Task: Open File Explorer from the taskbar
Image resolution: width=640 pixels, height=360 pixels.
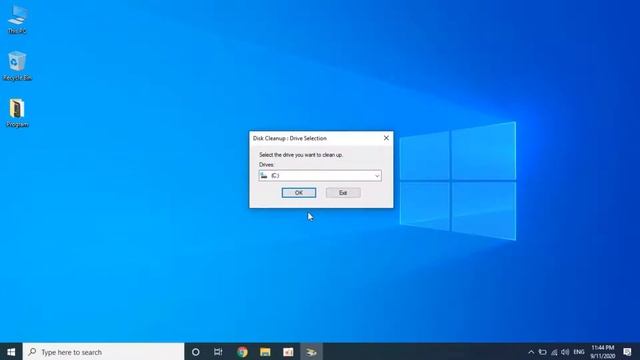Action: pos(265,352)
